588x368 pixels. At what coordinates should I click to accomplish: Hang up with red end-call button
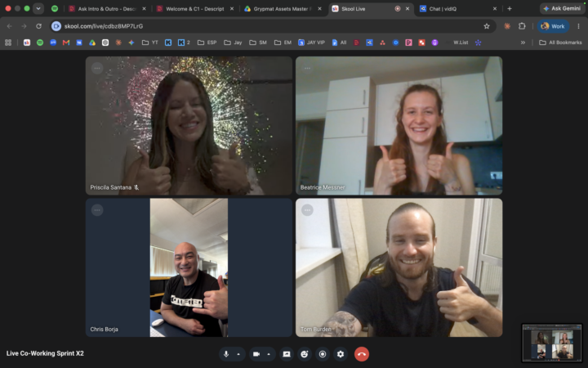(362, 354)
